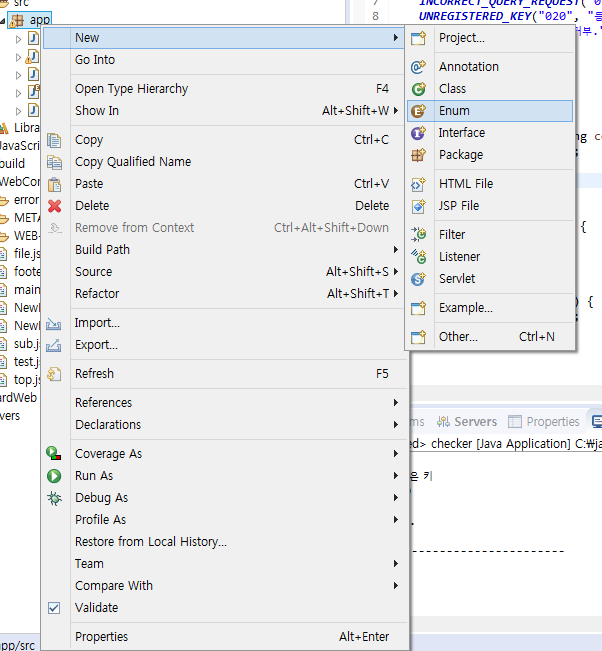The image size is (602, 651).
Task: Expand the New submenu arrow
Action: coord(396,38)
